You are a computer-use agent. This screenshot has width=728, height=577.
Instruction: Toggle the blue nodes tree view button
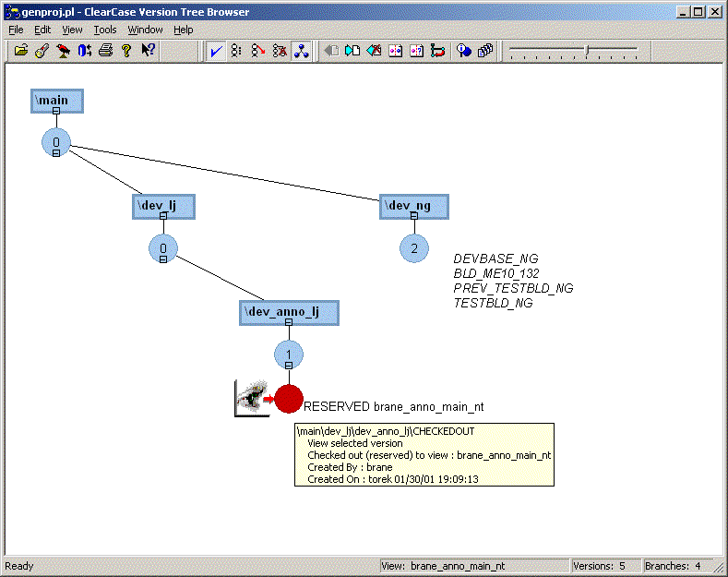pyautogui.click(x=301, y=51)
